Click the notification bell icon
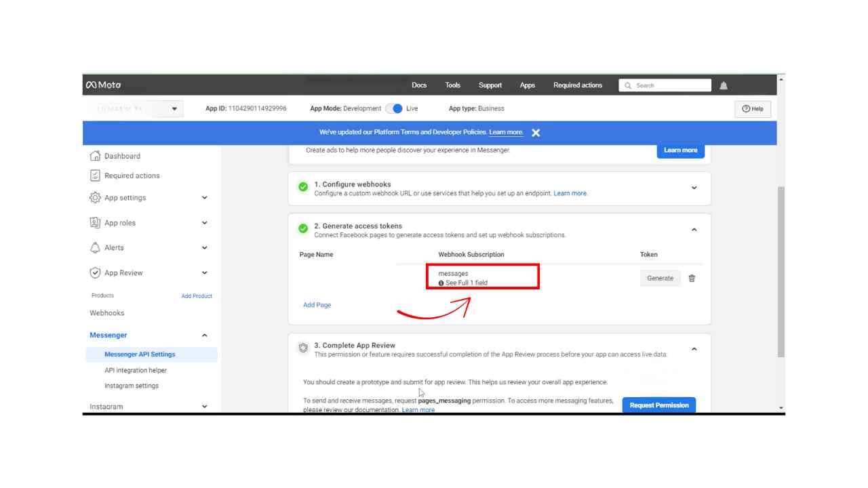The image size is (868, 488). [724, 85]
